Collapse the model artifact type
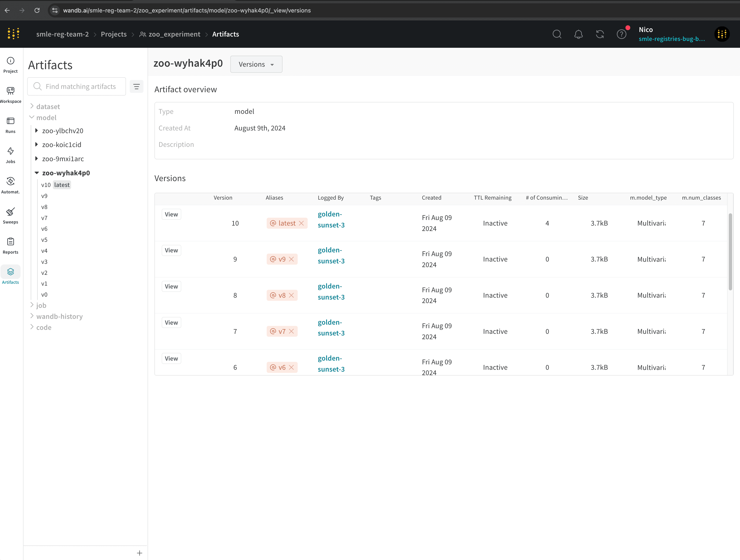The width and height of the screenshot is (740, 560). pos(32,117)
